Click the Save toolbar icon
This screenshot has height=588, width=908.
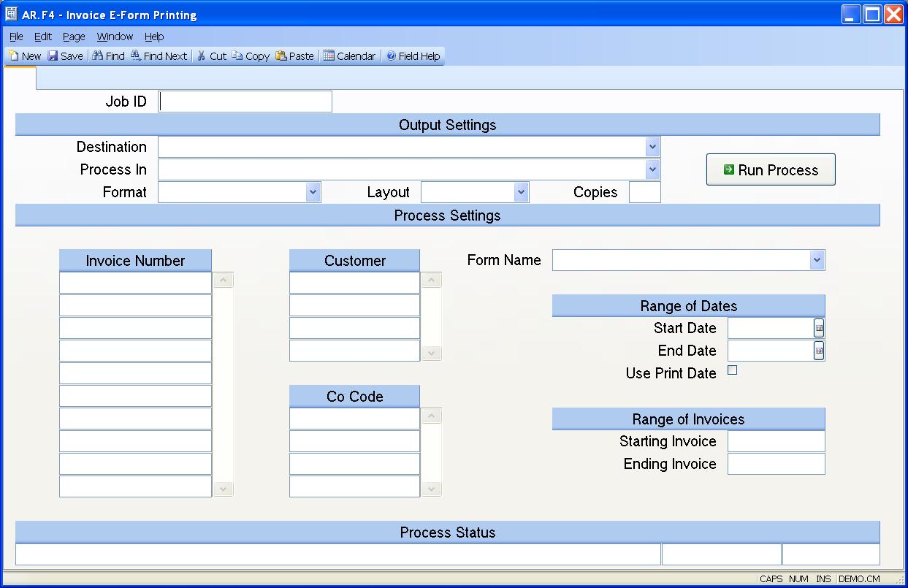(x=53, y=56)
